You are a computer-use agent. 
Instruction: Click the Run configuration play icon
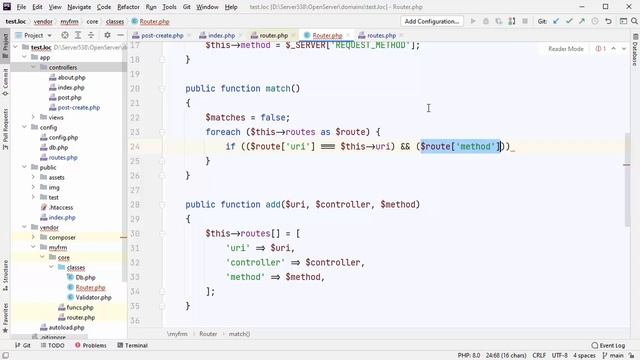(x=473, y=21)
